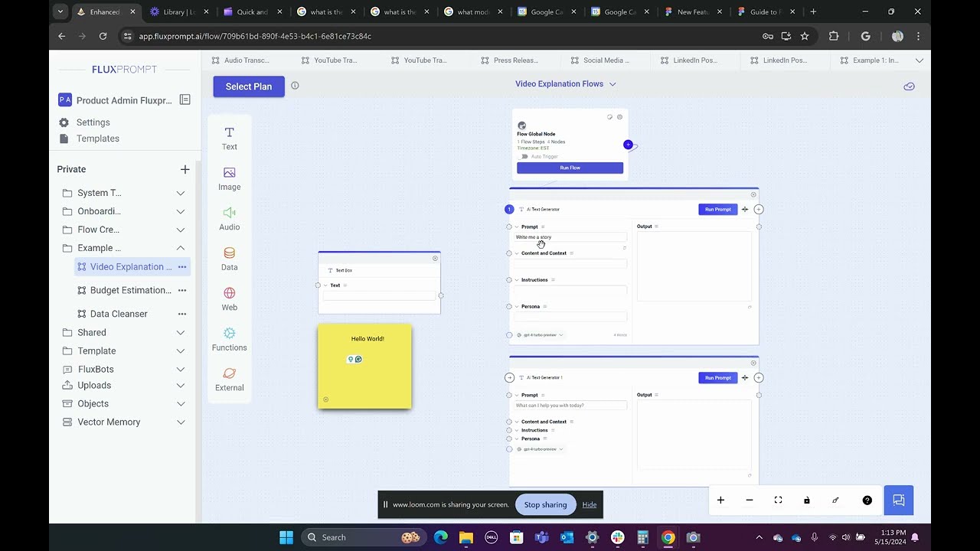Lock the canvas
The width and height of the screenshot is (980, 551).
(x=807, y=500)
